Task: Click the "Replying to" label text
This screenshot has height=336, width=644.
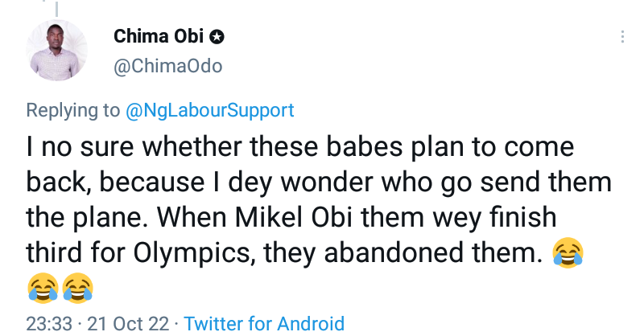Action: pos(74,110)
